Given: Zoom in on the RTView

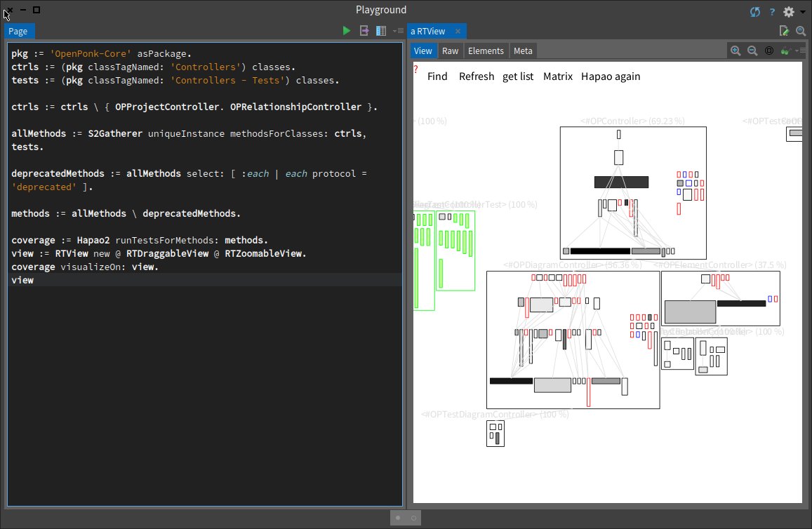Looking at the screenshot, I should tap(736, 51).
